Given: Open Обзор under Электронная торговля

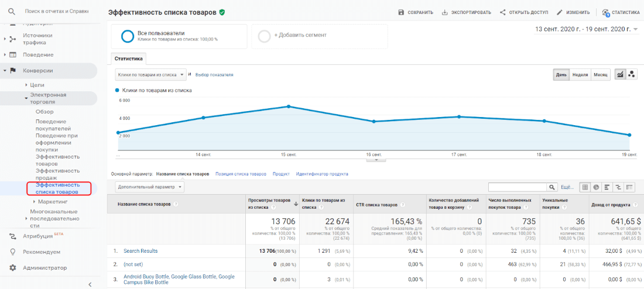Looking at the screenshot, I should [x=44, y=112].
